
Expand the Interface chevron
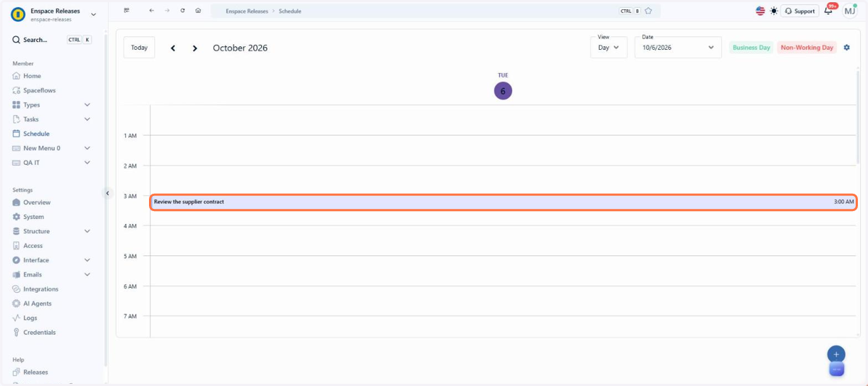pos(88,260)
